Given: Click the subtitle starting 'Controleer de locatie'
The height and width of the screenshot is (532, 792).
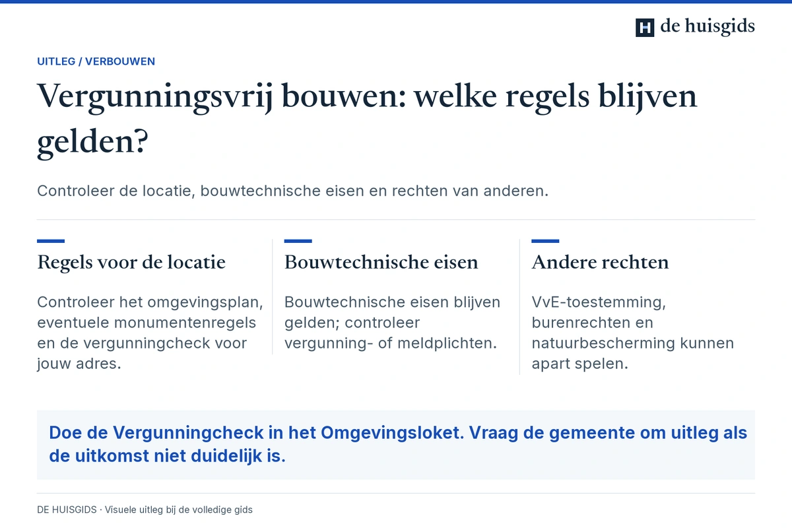Looking at the screenshot, I should [293, 191].
